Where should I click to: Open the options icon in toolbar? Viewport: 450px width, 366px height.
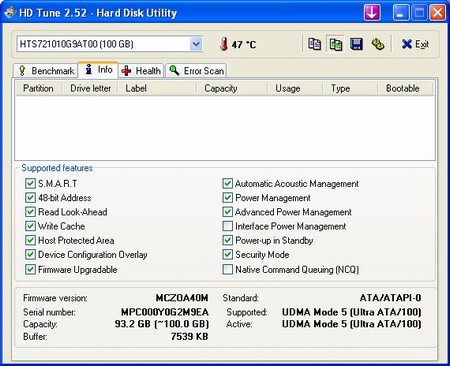tap(378, 44)
